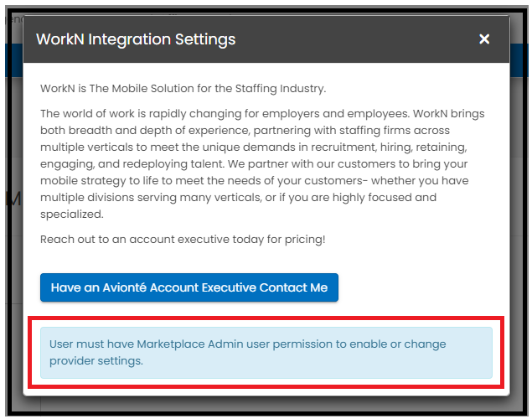Click the partially hidden letter 'M' behind dialog

[14, 199]
